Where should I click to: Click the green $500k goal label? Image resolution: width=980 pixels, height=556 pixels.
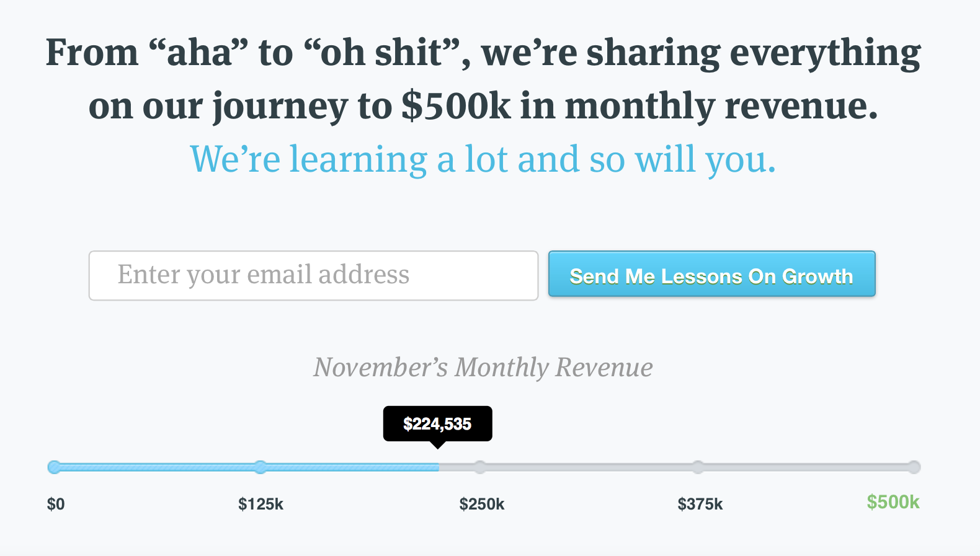click(x=893, y=502)
